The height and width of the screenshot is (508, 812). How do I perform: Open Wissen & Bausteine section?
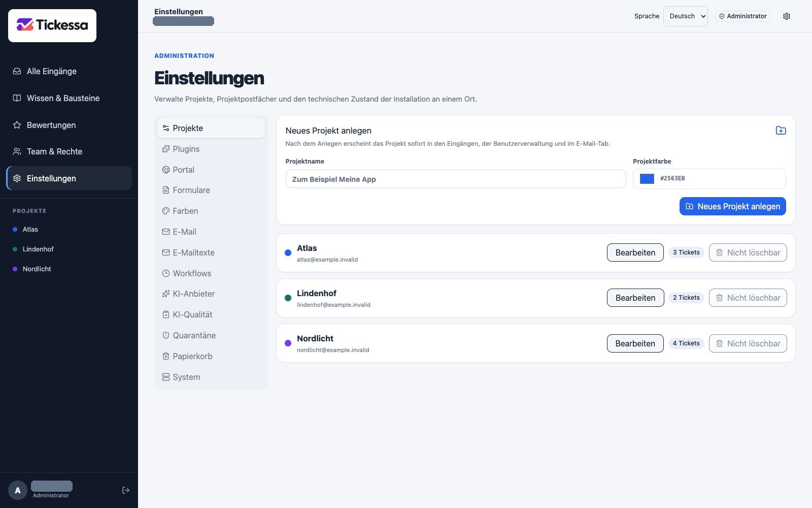(69, 98)
